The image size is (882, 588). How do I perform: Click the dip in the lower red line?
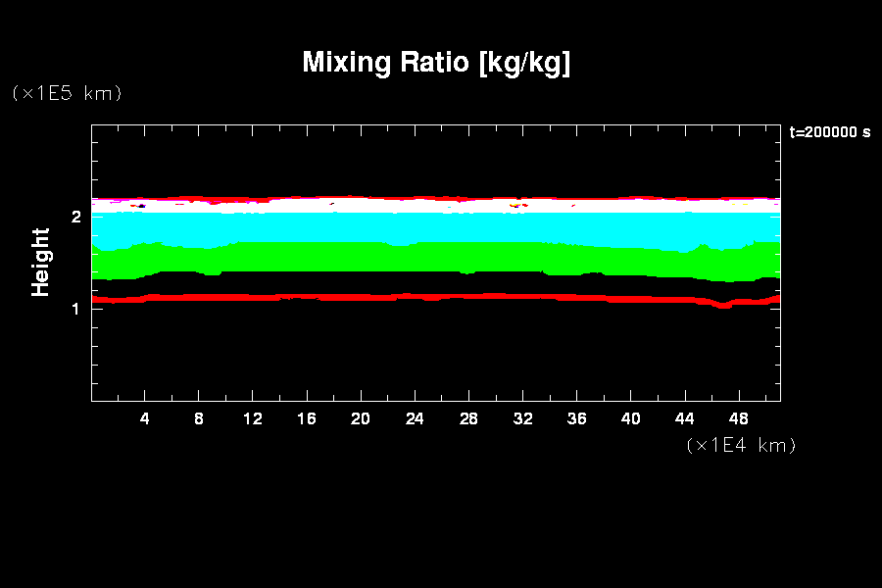tap(723, 306)
